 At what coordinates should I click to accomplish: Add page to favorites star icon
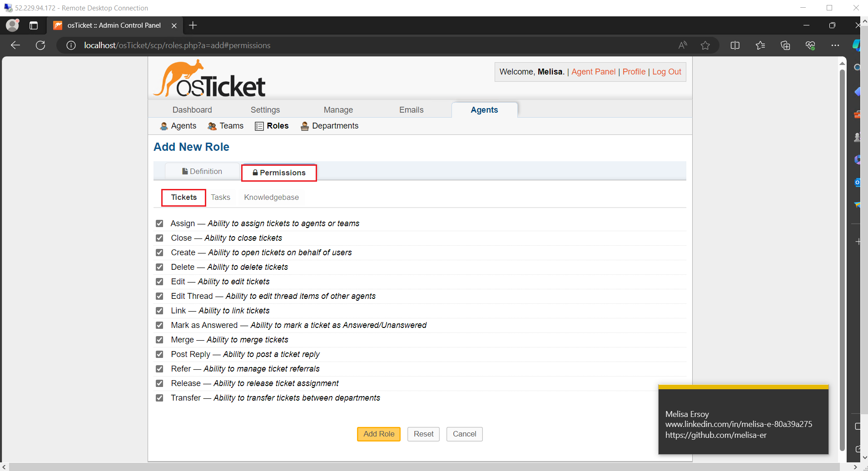tap(705, 45)
